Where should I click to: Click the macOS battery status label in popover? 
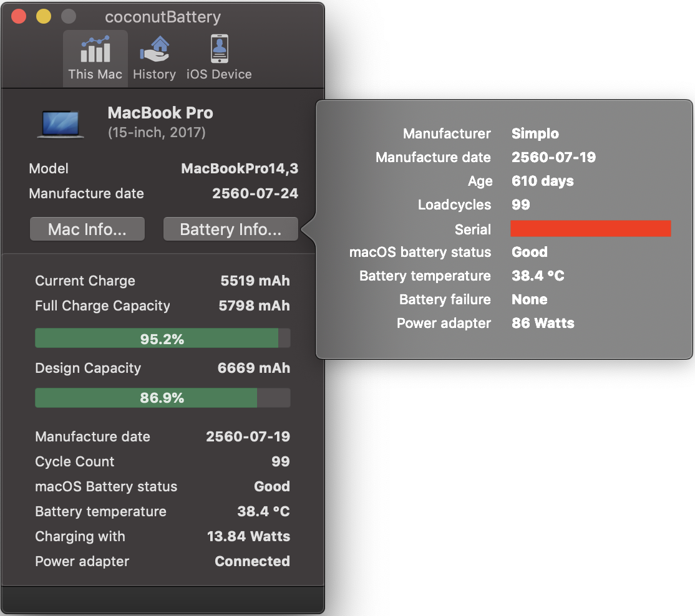tap(420, 252)
